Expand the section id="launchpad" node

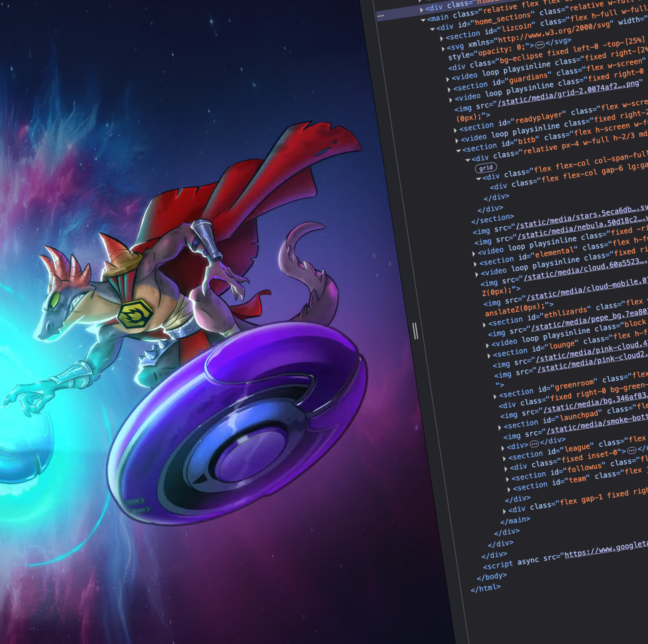coord(500,427)
